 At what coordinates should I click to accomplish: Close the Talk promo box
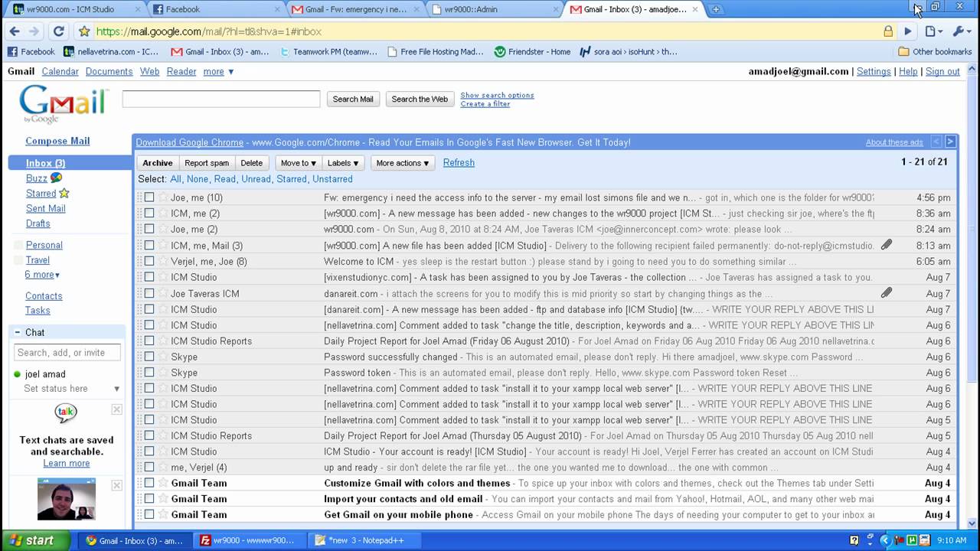[116, 409]
